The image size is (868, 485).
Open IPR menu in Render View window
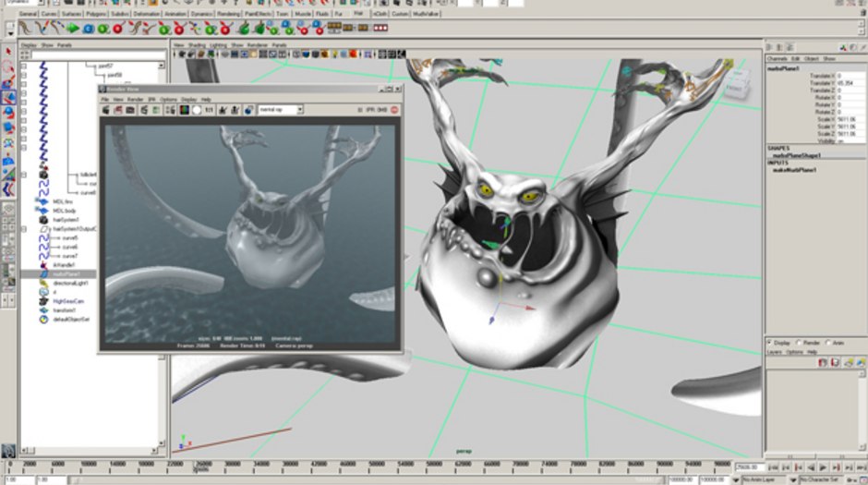point(151,100)
